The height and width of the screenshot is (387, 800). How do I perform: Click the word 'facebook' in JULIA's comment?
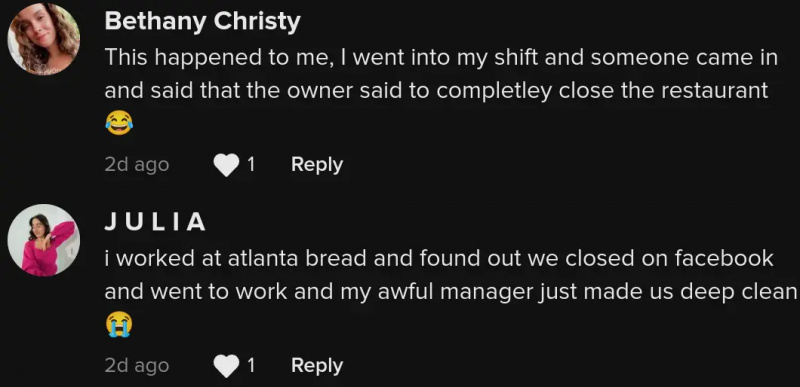click(724, 259)
